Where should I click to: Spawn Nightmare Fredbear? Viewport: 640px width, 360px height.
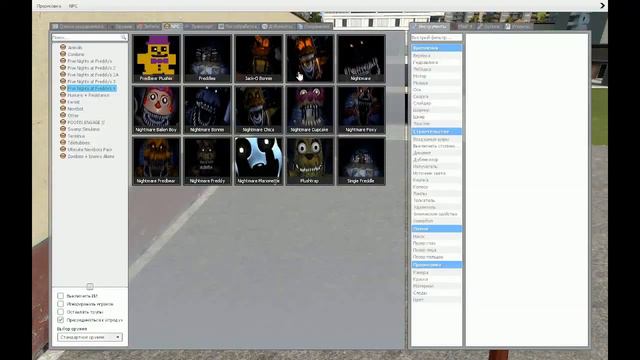tap(156, 161)
